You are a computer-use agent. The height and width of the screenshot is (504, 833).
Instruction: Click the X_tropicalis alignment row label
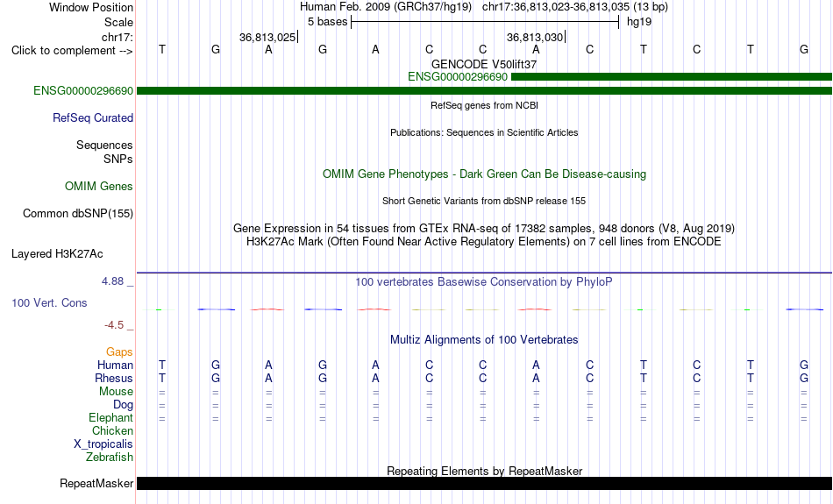(x=103, y=444)
